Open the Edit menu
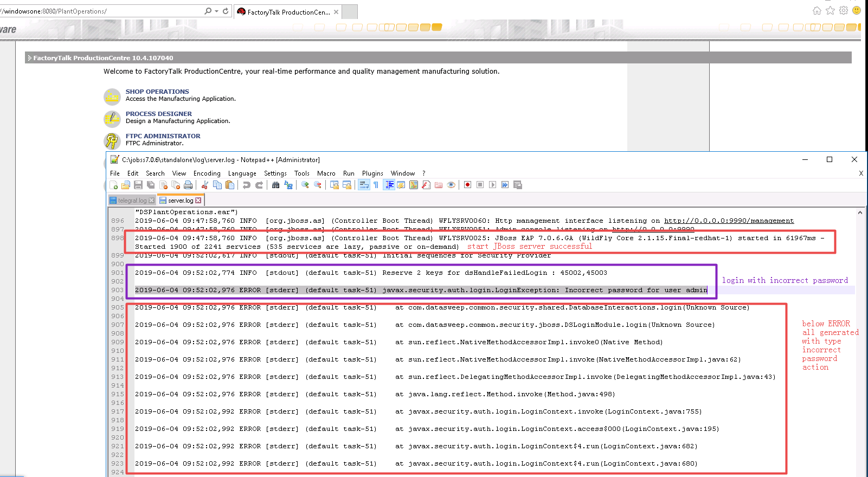 133,173
